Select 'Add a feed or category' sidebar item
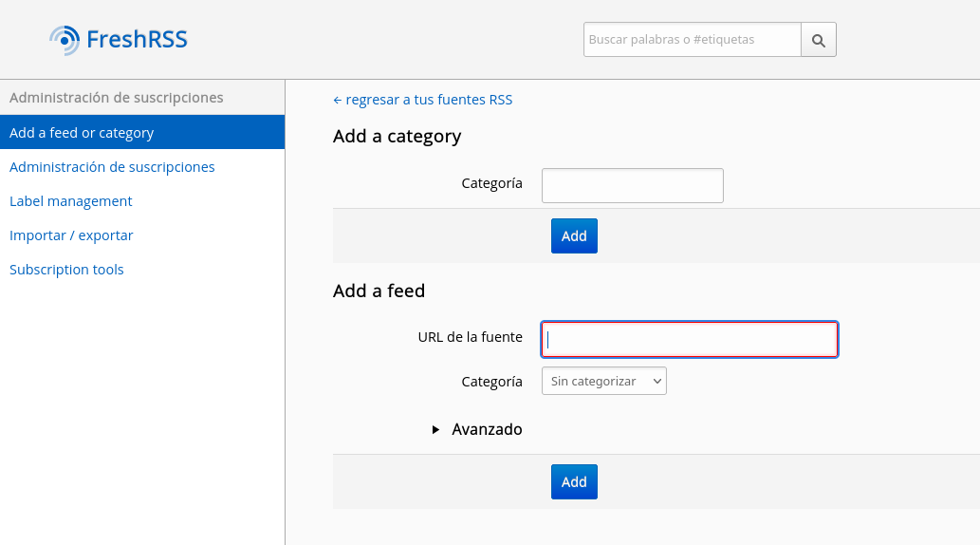 coord(82,133)
